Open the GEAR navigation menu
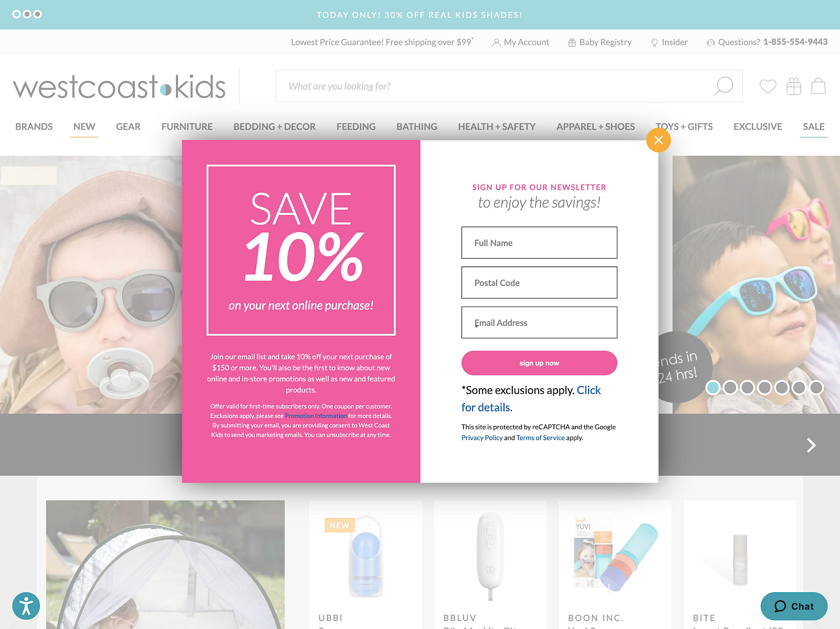The image size is (840, 629). tap(128, 126)
